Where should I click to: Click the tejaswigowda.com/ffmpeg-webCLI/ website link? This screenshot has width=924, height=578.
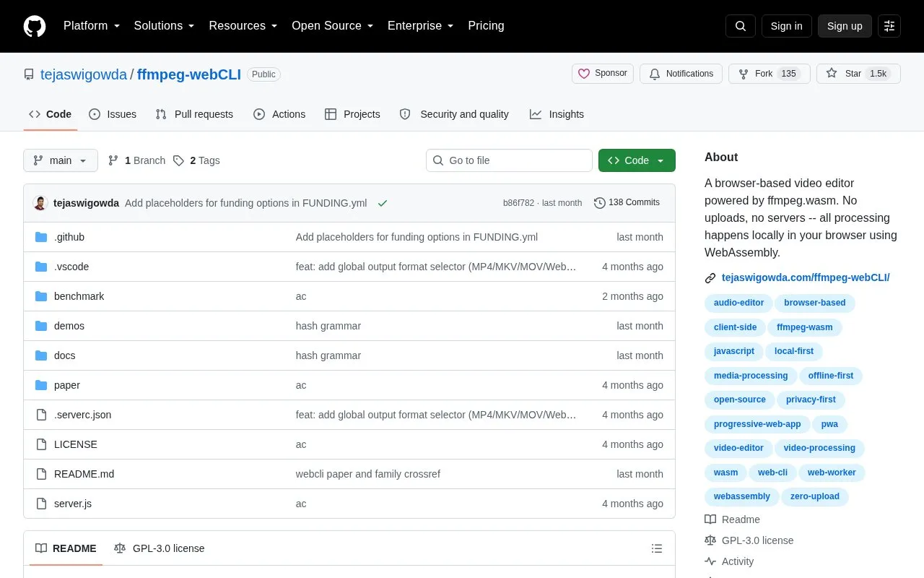806,277
